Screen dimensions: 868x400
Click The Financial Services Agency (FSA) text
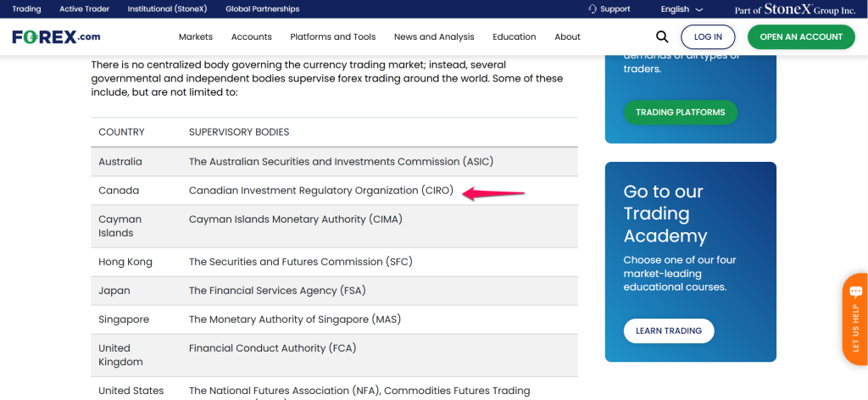[277, 291]
